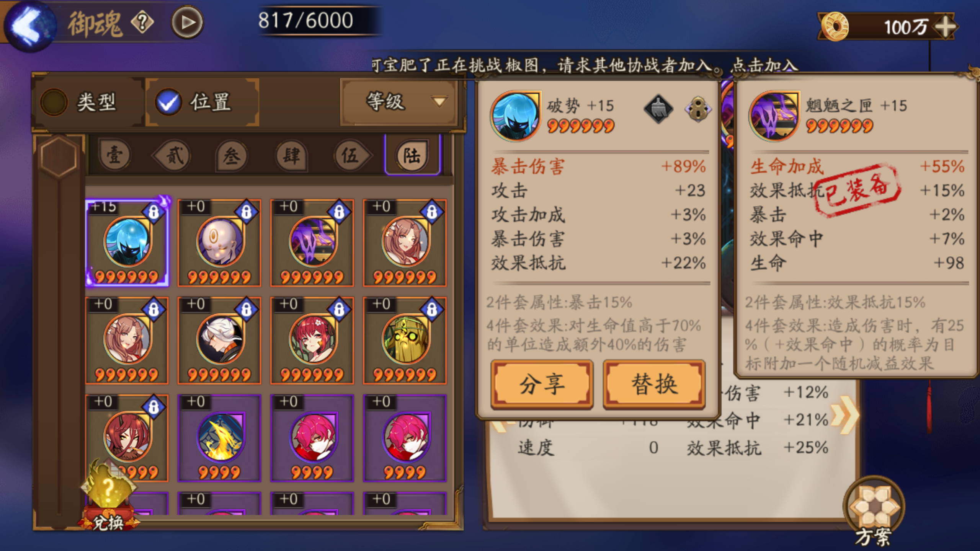
Task: Select the yellow wooden mask soul thumbnail
Action: pyautogui.click(x=405, y=341)
